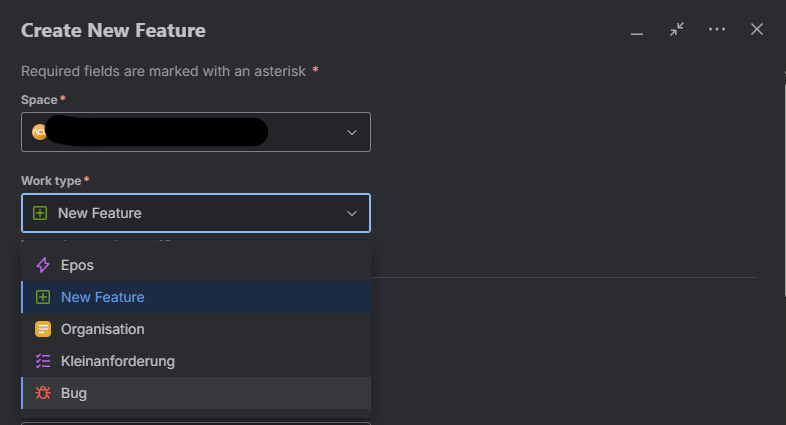Click the Kleinanforderung checklist icon

(x=43, y=361)
